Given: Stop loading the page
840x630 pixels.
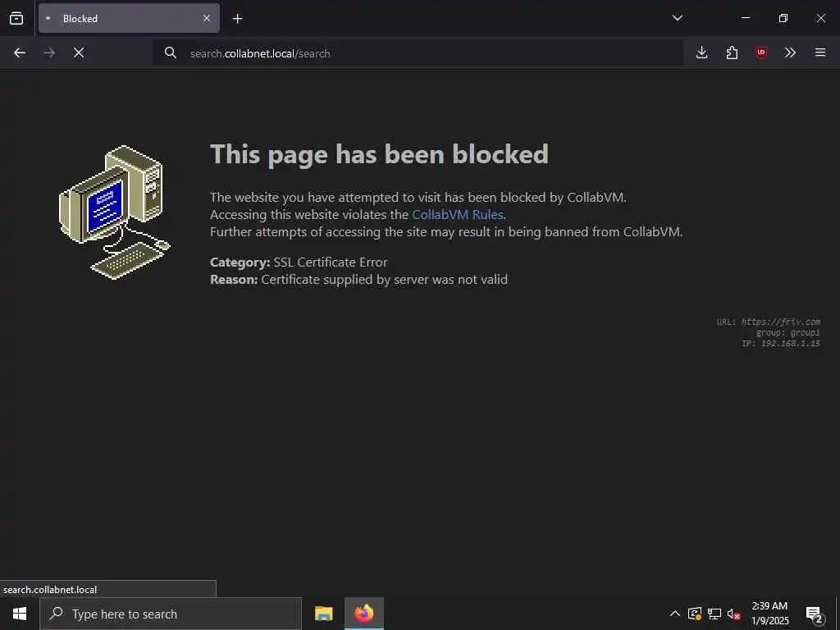Looking at the screenshot, I should point(79,52).
